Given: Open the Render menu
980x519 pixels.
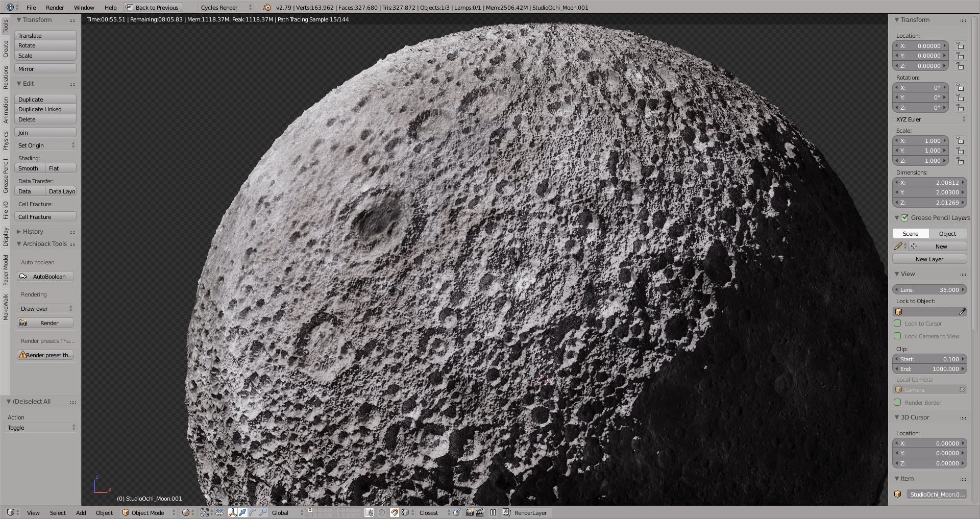Looking at the screenshot, I should point(55,7).
